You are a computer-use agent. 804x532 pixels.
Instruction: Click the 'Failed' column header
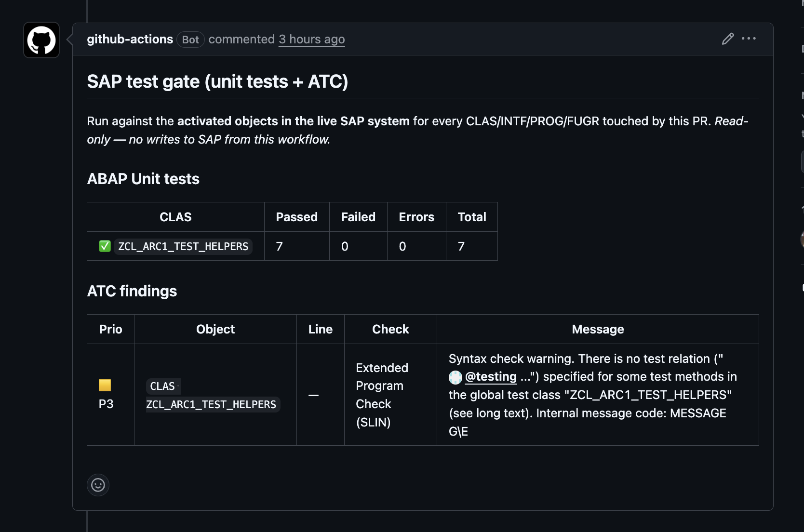[358, 217]
